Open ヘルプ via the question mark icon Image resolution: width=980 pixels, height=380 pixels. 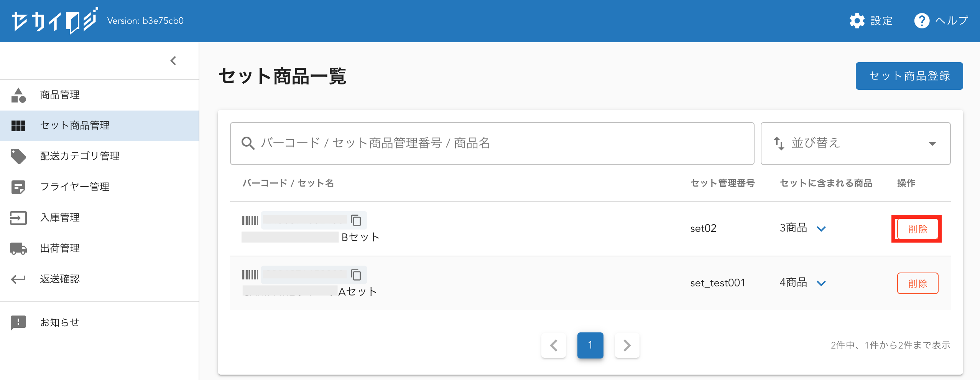click(x=922, y=21)
